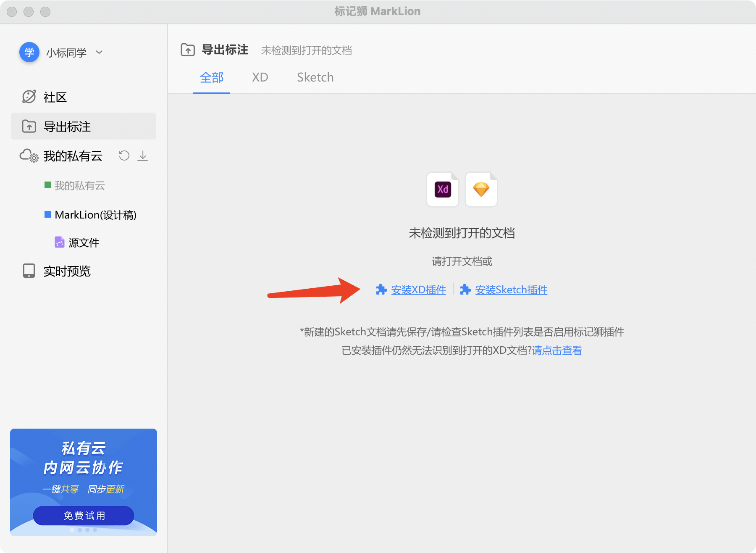Click the 安装XD插件 link
756x553 pixels.
tap(418, 290)
